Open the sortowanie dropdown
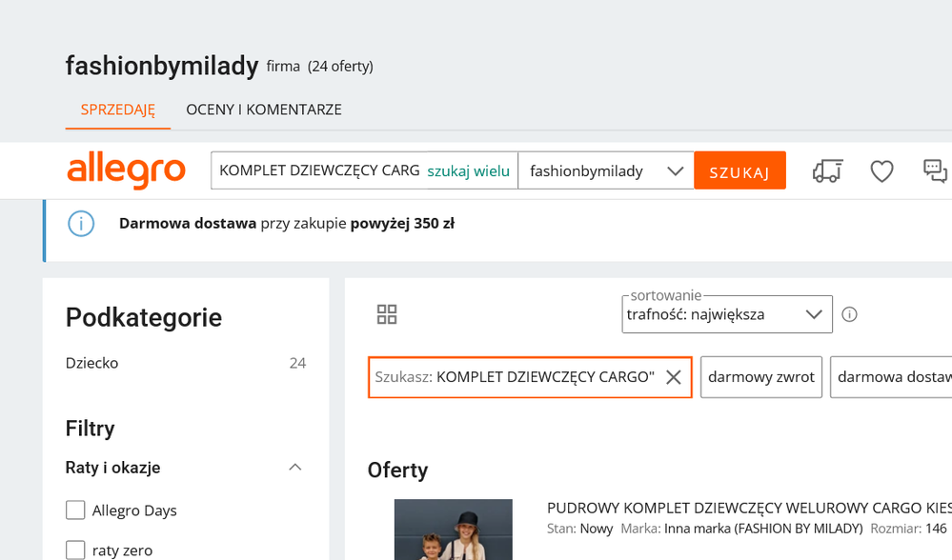952x560 pixels. pos(726,314)
